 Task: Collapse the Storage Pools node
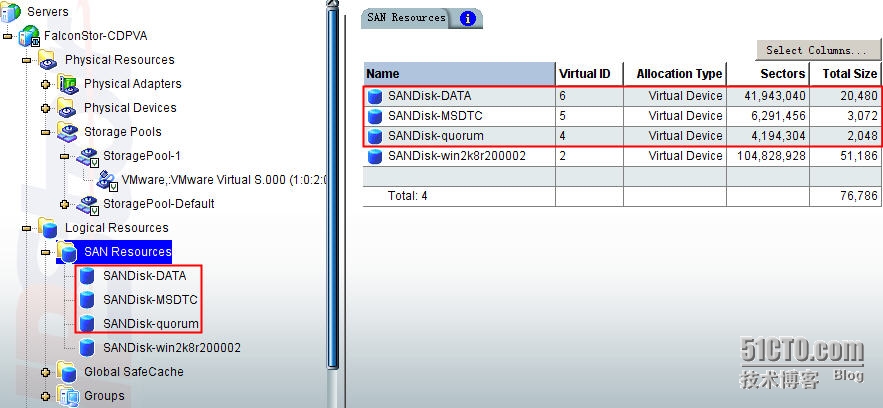click(46, 132)
